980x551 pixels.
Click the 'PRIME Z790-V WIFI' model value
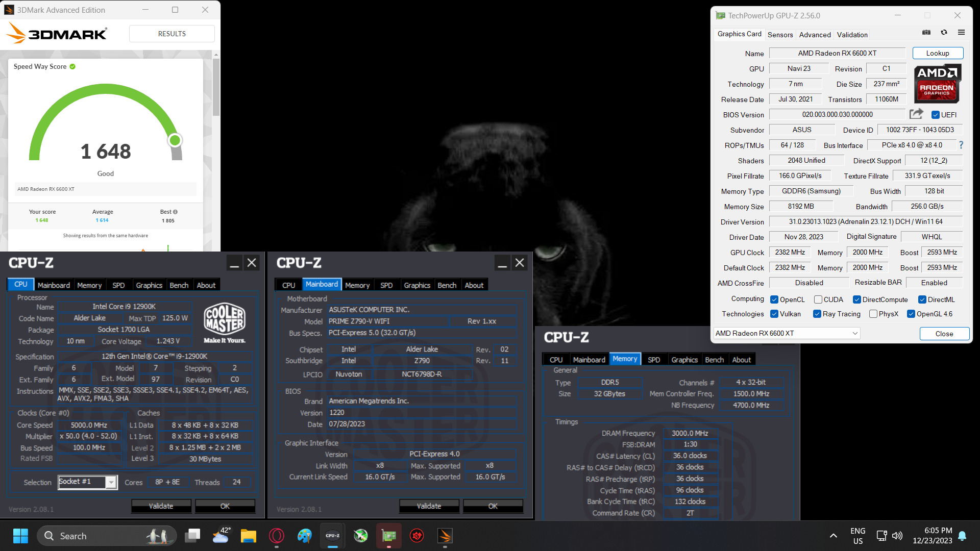coord(359,321)
